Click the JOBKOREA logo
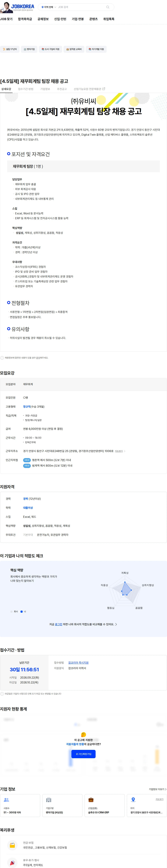Image resolution: width=167 pixels, height=868 pixels. (x=23, y=6)
